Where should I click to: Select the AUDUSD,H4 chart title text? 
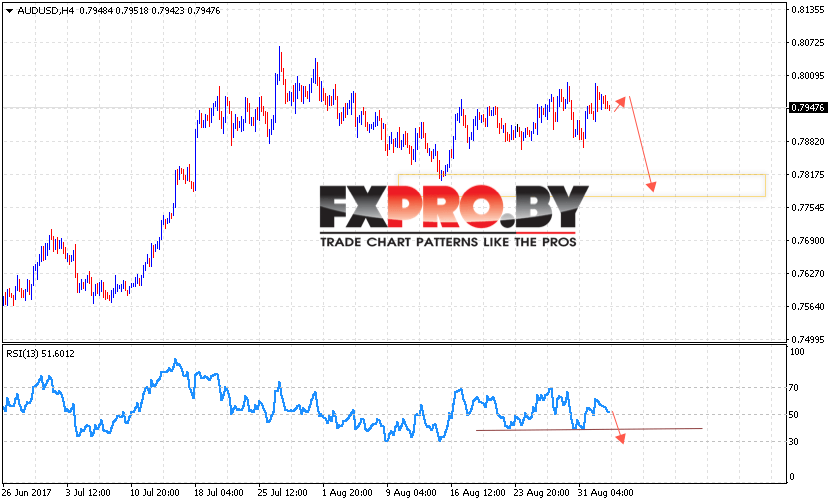(46, 11)
